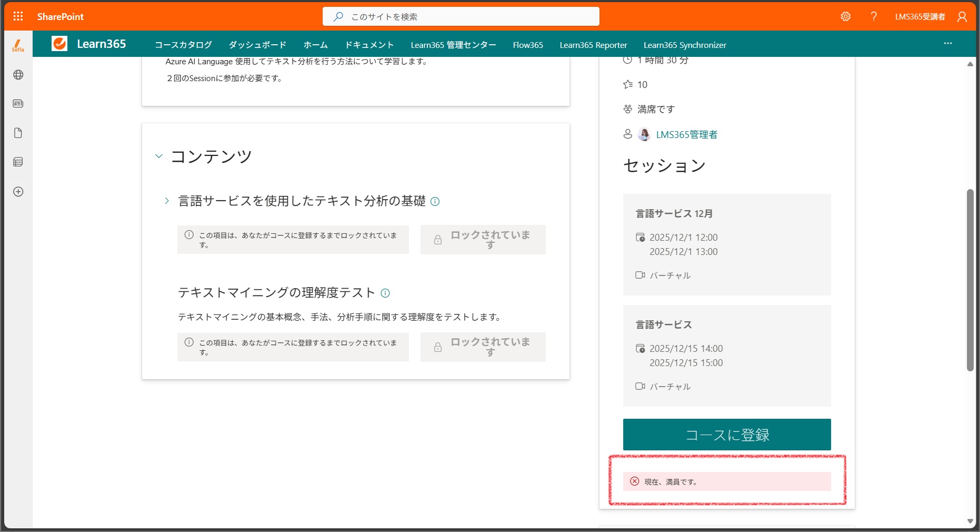The width and height of the screenshot is (980, 532).
Task: Click the LMS365管理者 link
Action: [x=687, y=134]
